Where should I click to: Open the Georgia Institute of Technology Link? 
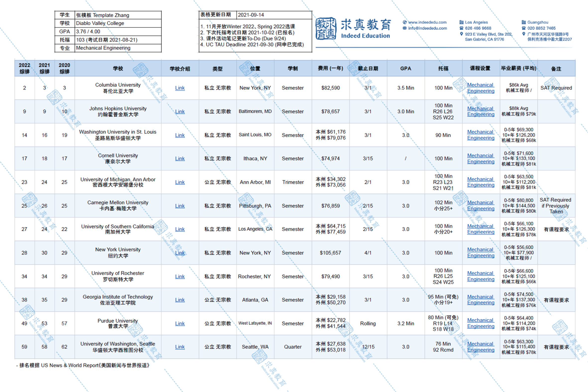tap(180, 300)
